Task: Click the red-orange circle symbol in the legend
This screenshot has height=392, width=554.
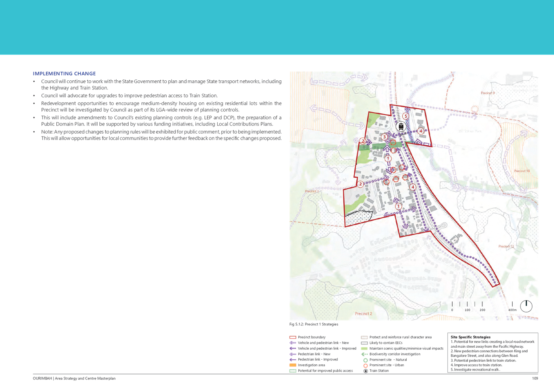Action: point(365,366)
